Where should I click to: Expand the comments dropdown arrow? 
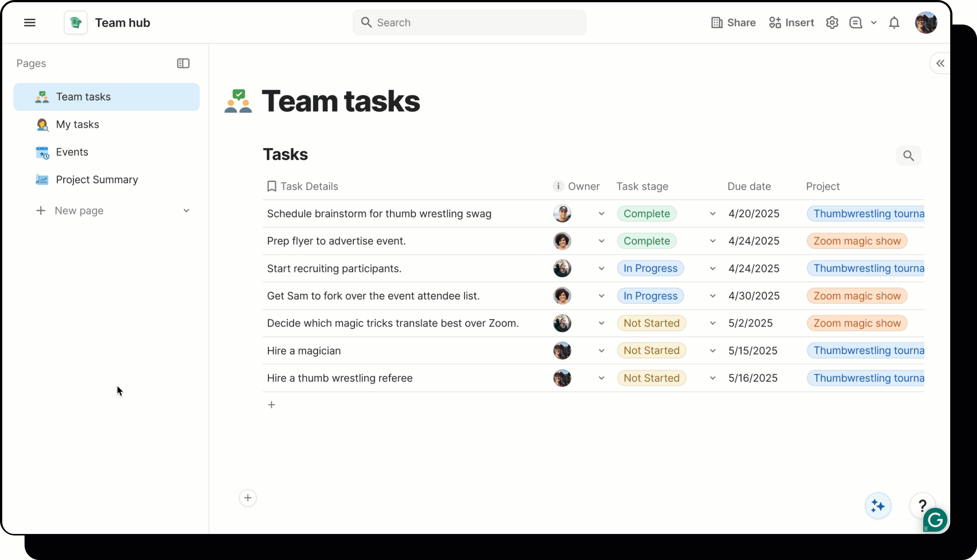point(874,23)
